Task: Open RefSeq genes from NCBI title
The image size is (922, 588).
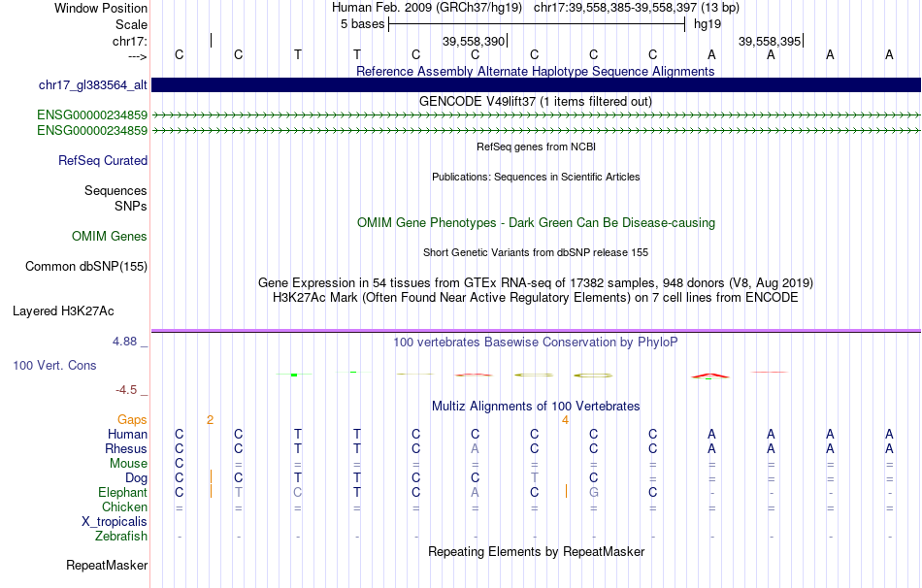Action: (x=537, y=147)
